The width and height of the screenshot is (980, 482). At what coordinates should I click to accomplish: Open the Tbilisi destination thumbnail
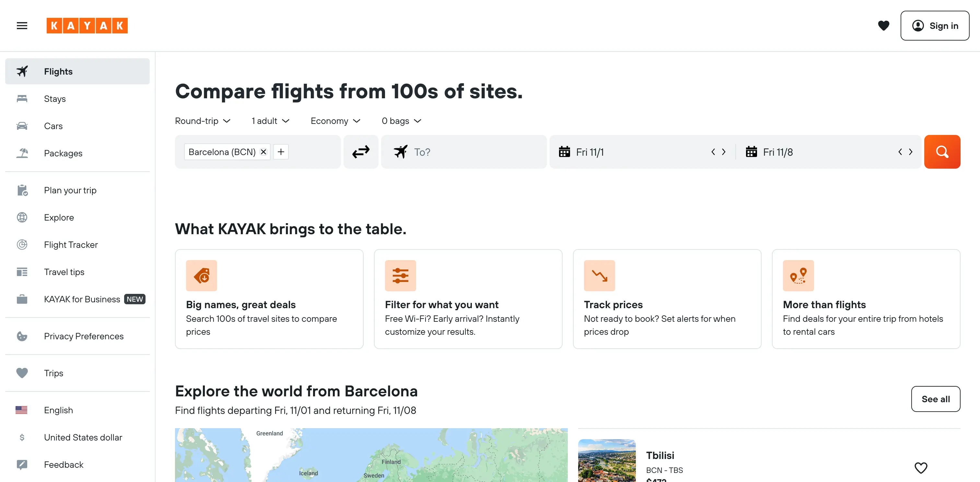[x=606, y=461]
